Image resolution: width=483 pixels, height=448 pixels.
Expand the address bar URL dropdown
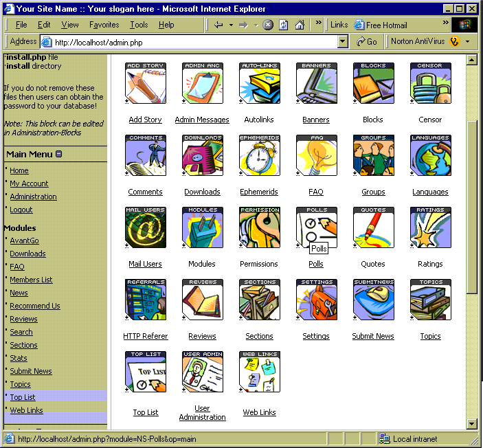click(343, 42)
